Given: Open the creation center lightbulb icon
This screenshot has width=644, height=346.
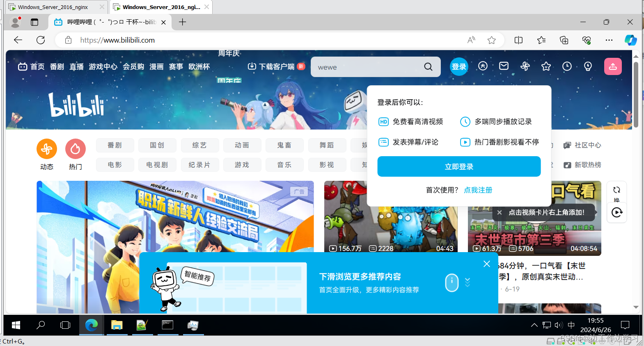Looking at the screenshot, I should 588,66.
